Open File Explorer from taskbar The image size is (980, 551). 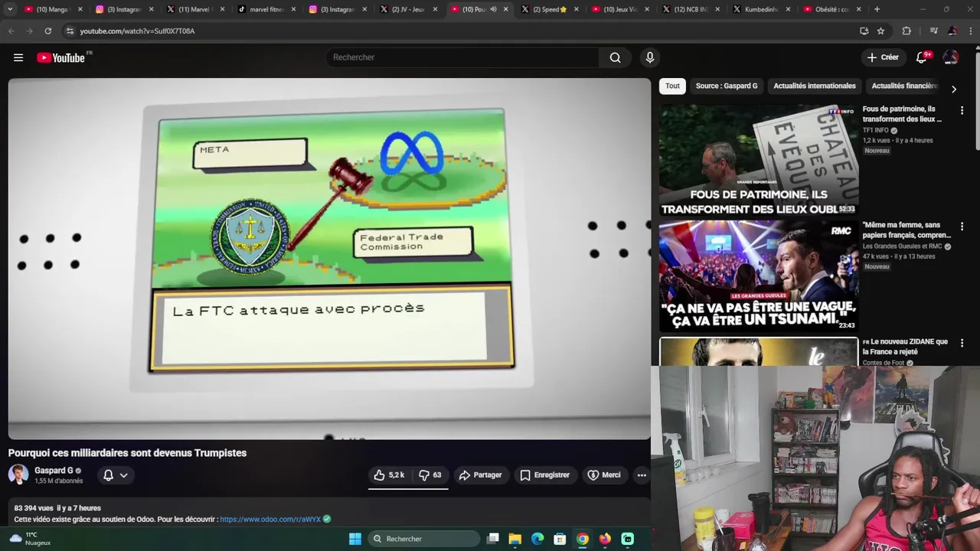tap(515, 539)
